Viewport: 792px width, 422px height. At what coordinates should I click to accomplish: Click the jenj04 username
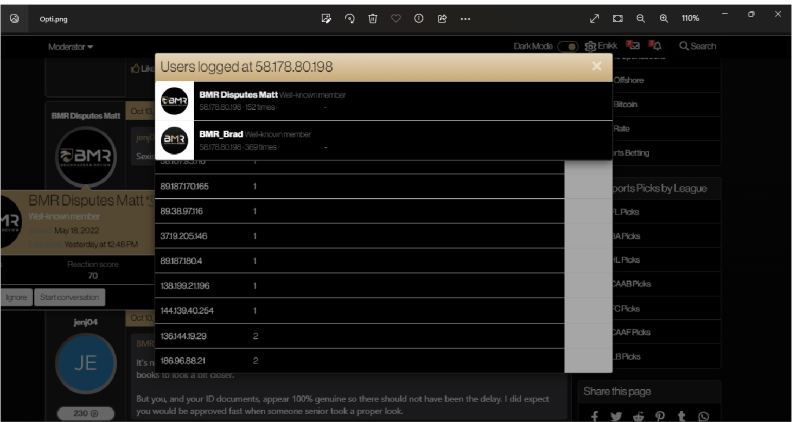[x=85, y=322]
